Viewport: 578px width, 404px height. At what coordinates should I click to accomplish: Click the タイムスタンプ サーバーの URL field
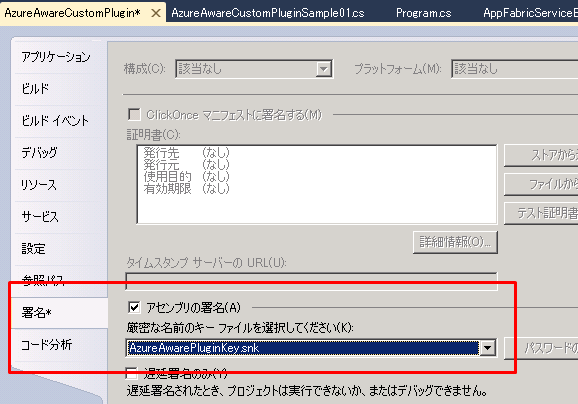[x=311, y=281]
